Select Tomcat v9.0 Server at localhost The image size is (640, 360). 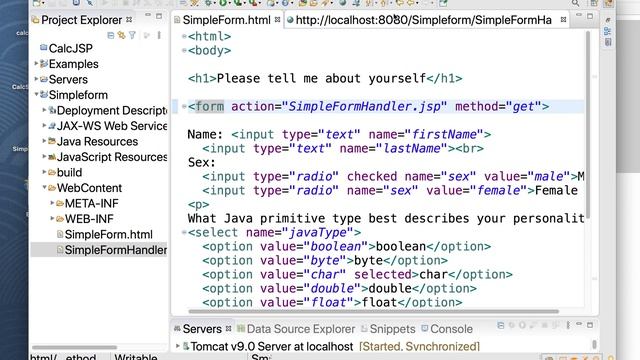(x=271, y=347)
